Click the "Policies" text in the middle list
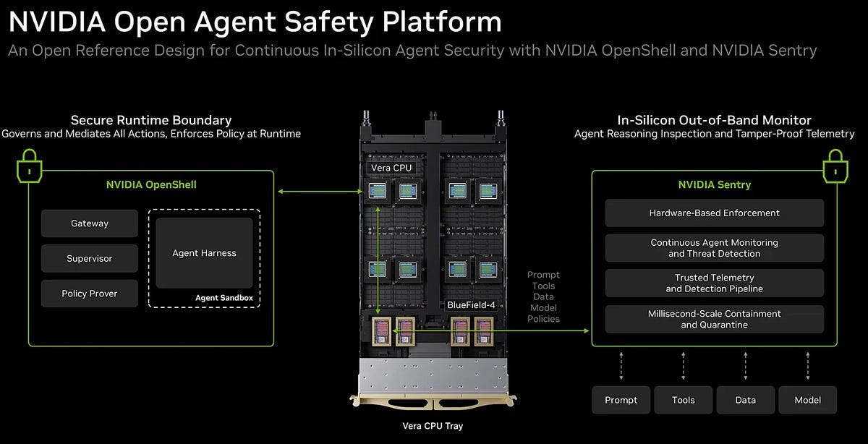This screenshot has width=868, height=444. click(543, 319)
